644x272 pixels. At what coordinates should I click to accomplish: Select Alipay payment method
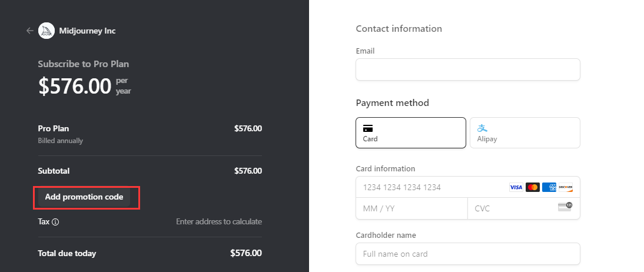pos(525,132)
